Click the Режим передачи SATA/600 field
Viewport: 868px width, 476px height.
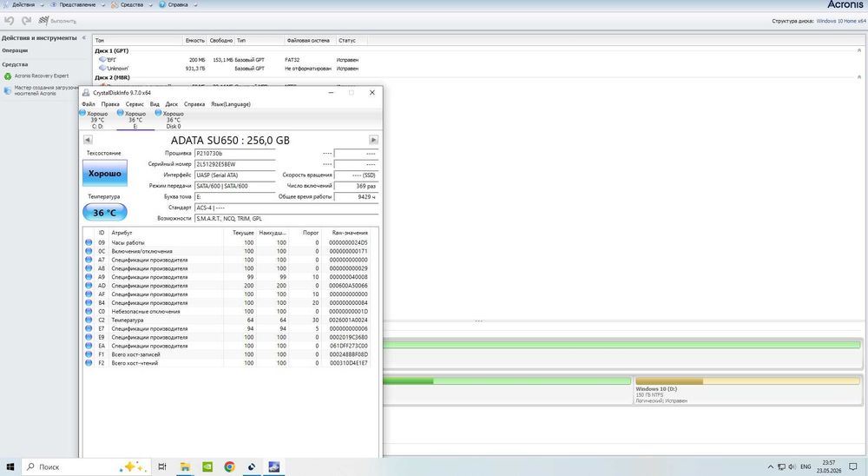point(234,186)
